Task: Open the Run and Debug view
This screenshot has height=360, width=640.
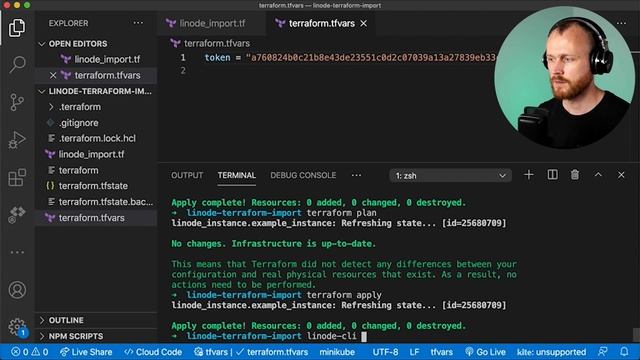Action: pos(17,140)
